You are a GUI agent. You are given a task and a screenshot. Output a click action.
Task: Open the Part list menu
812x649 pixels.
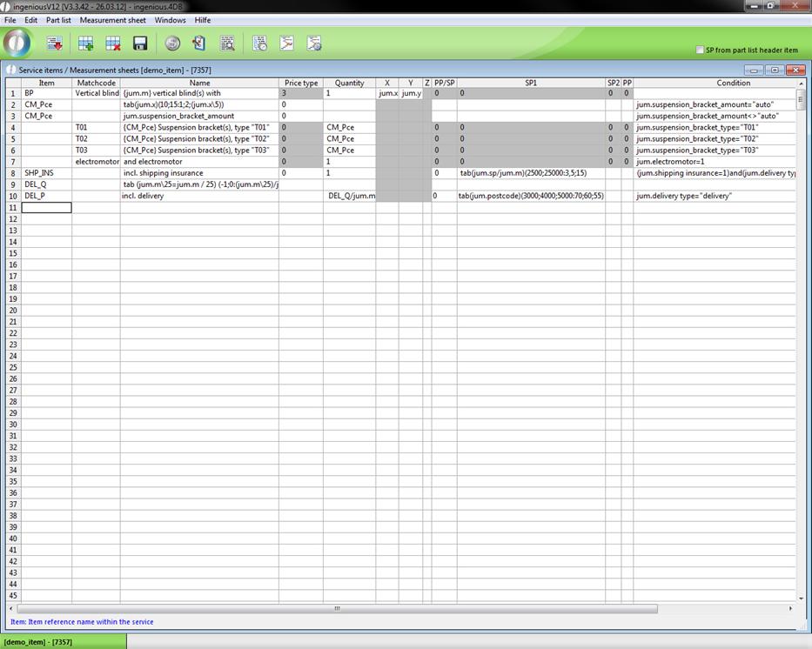pos(58,20)
